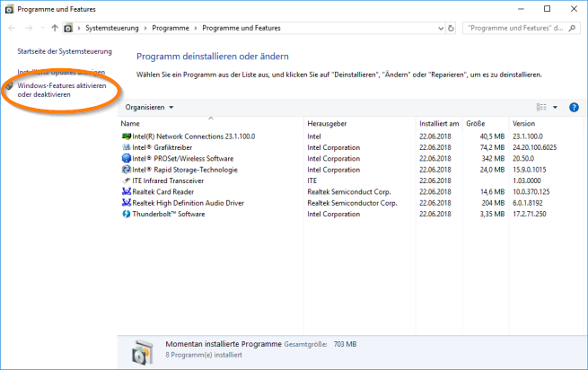Click the Momentan installierte Programme label
The height and width of the screenshot is (370, 588).
[x=224, y=344]
